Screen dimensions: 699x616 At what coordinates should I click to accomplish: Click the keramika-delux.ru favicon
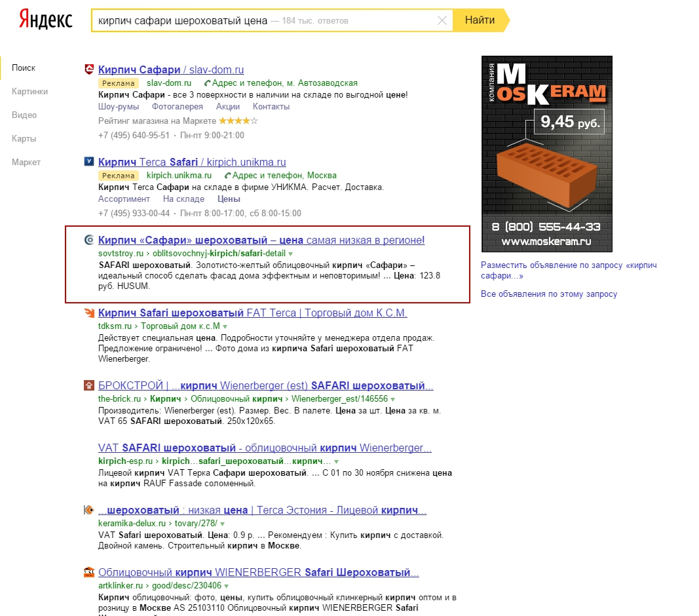coord(89,510)
